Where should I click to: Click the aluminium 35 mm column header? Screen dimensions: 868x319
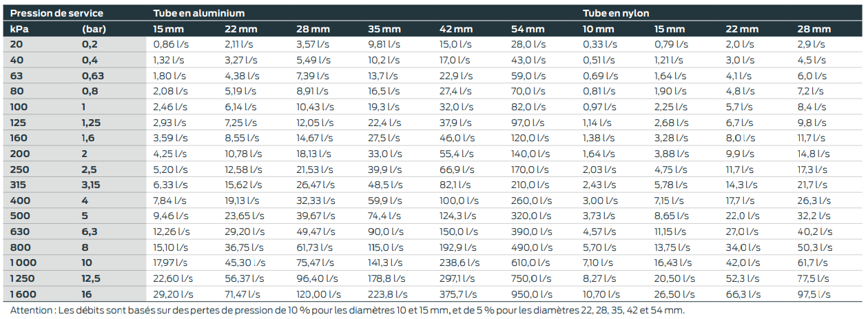[384, 29]
